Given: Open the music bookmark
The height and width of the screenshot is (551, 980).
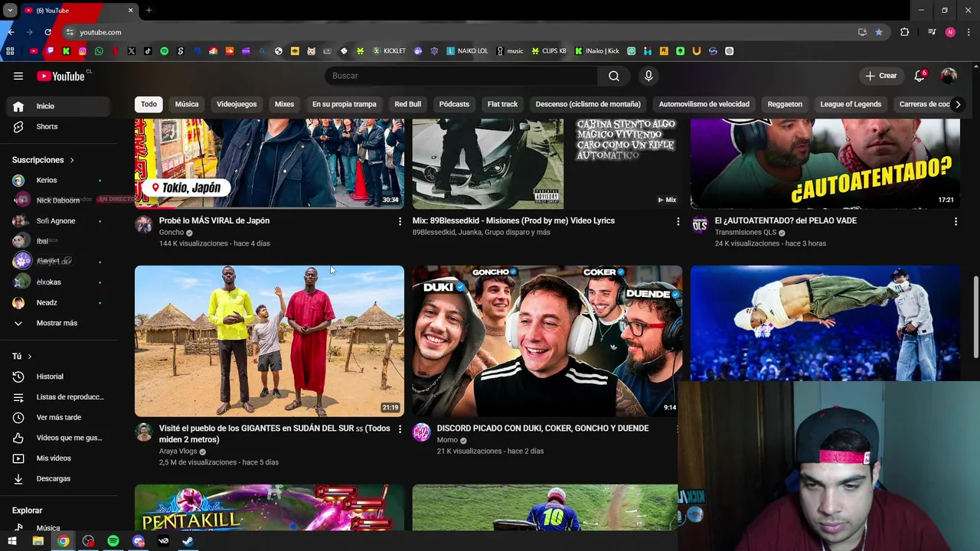Looking at the screenshot, I should point(510,51).
